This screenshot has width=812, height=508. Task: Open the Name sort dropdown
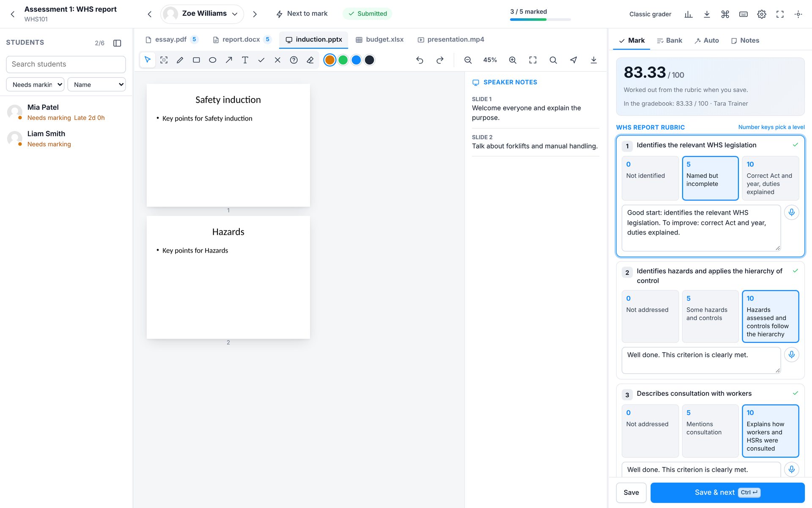(x=96, y=84)
